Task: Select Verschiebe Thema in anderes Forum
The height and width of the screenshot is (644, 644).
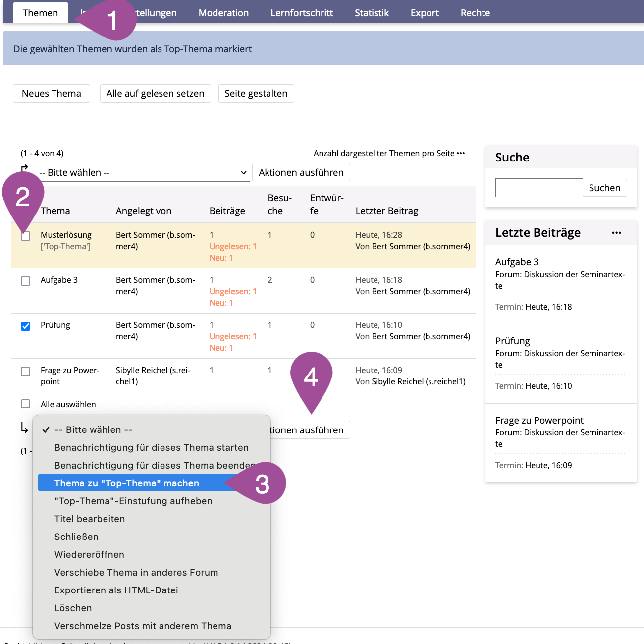Action: point(136,572)
